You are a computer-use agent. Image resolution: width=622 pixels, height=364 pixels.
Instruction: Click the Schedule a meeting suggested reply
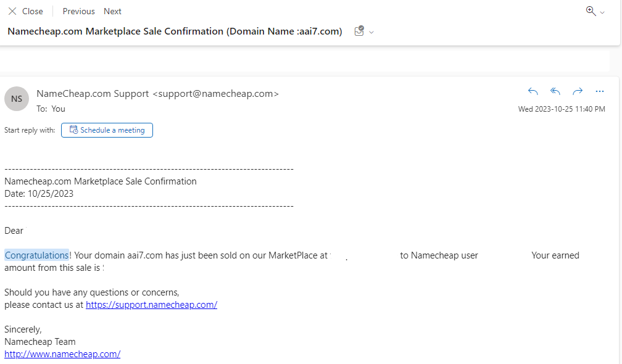pyautogui.click(x=107, y=130)
